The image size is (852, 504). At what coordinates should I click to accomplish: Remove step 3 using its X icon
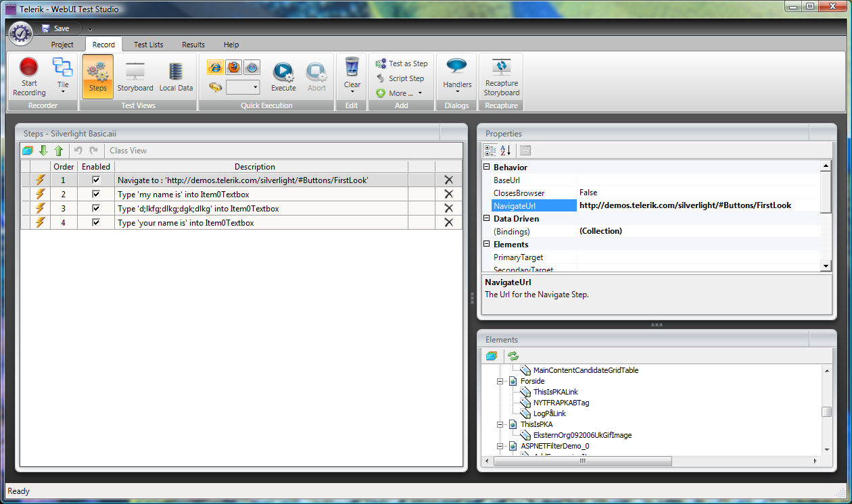[448, 208]
